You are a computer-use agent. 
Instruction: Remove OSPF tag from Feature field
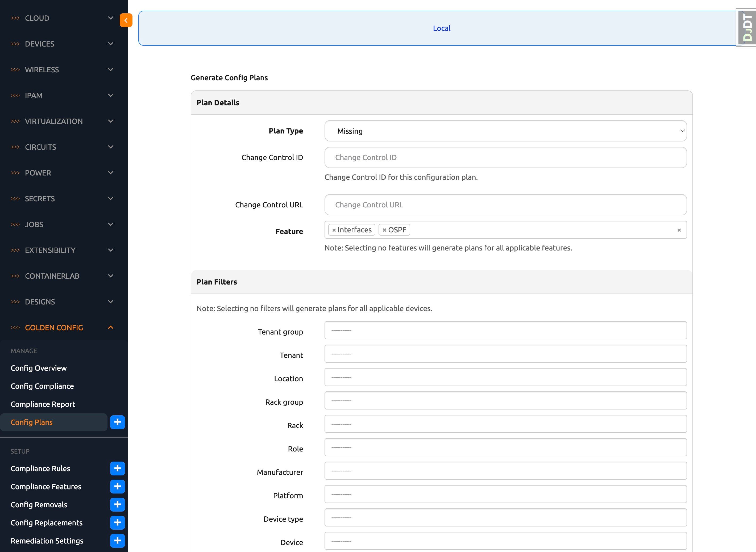click(384, 230)
